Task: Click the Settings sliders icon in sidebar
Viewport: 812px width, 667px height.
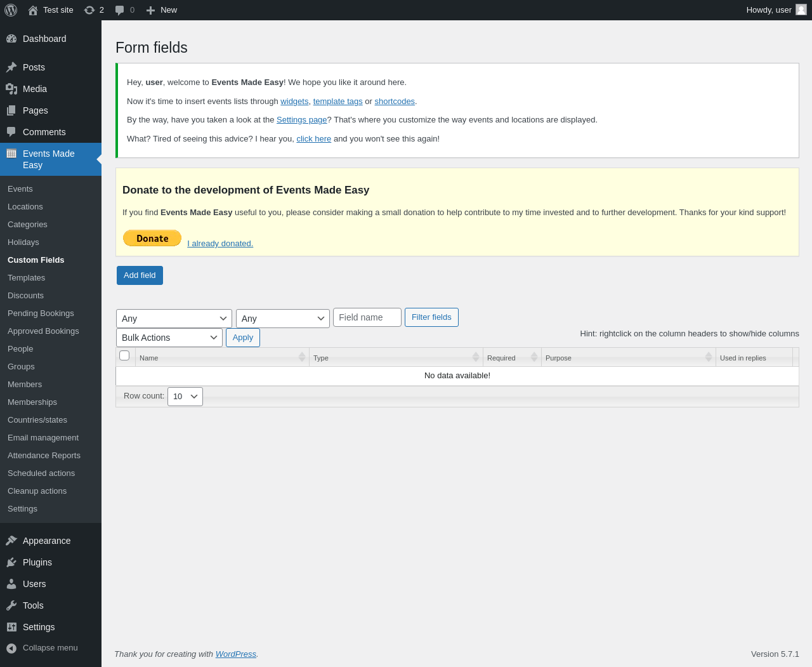Action: pyautogui.click(x=11, y=627)
